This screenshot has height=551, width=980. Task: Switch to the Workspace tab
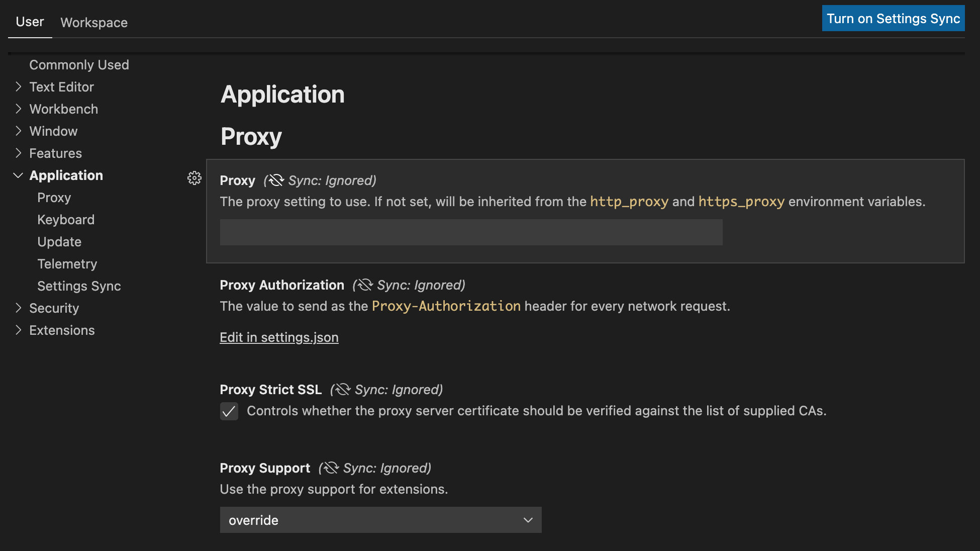pyautogui.click(x=93, y=22)
